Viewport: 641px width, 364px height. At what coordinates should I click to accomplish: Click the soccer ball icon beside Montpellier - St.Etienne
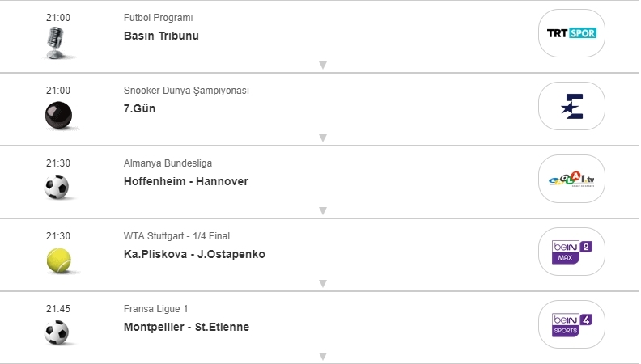click(x=57, y=332)
